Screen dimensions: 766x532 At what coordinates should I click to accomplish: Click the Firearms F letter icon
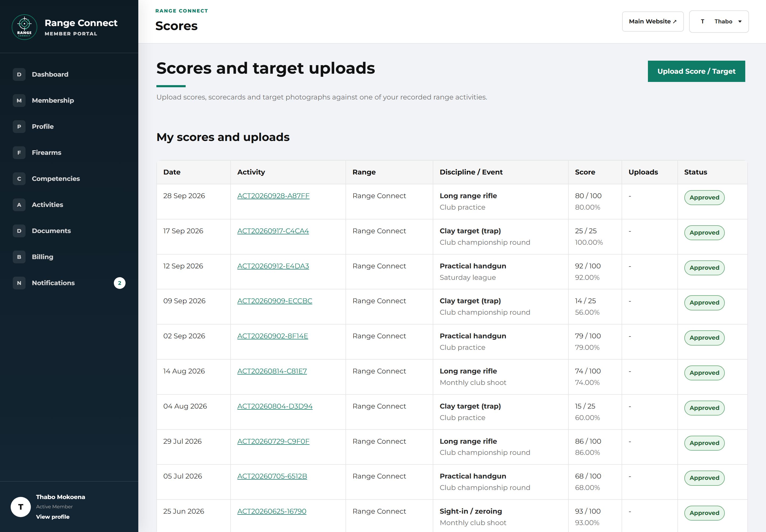coord(19,153)
